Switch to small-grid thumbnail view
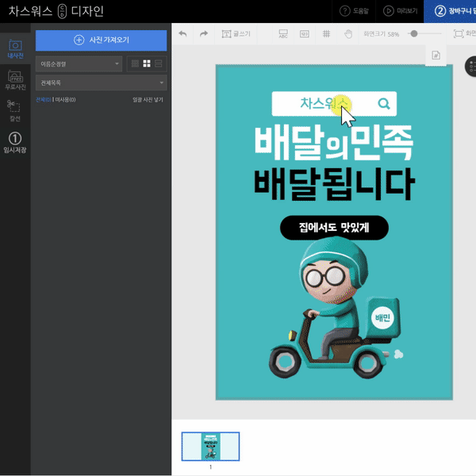 point(135,63)
